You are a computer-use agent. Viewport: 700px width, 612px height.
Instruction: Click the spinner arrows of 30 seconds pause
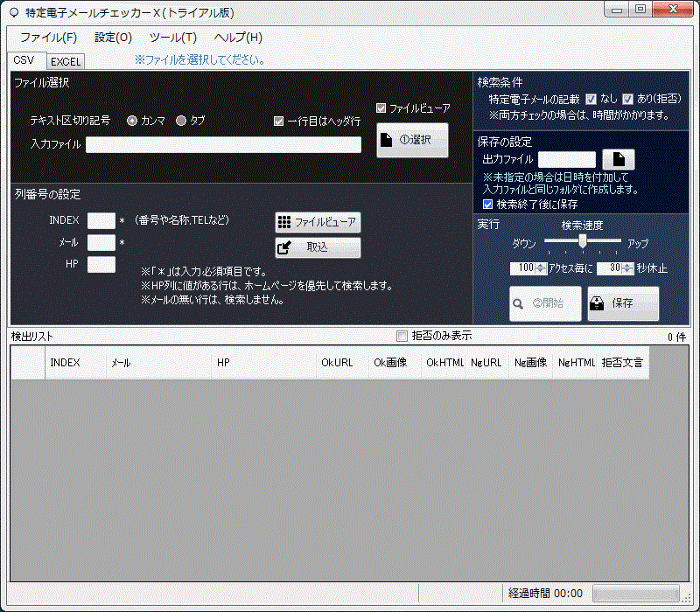pyautogui.click(x=627, y=268)
